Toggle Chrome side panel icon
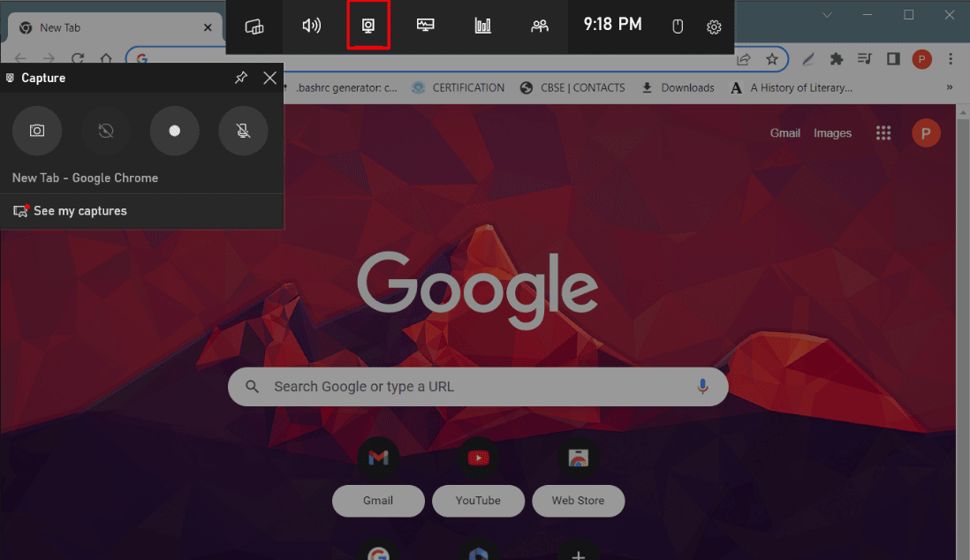The height and width of the screenshot is (560, 970). coord(893,59)
